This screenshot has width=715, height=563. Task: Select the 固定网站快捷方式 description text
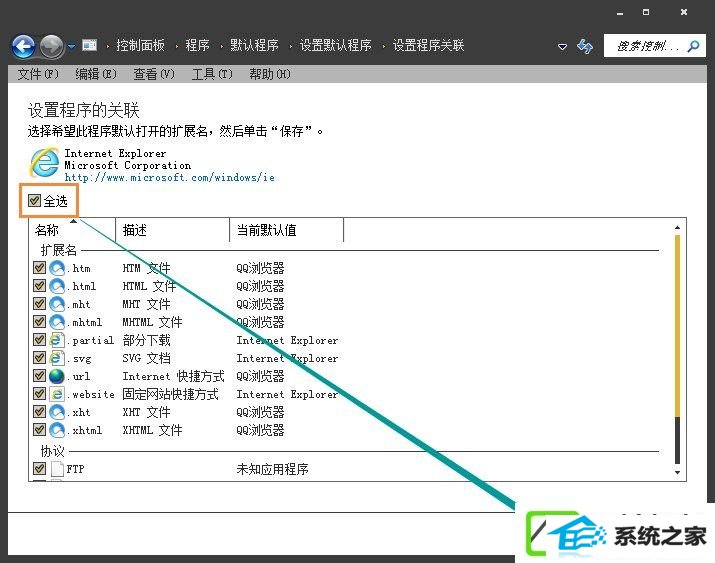pyautogui.click(x=171, y=394)
